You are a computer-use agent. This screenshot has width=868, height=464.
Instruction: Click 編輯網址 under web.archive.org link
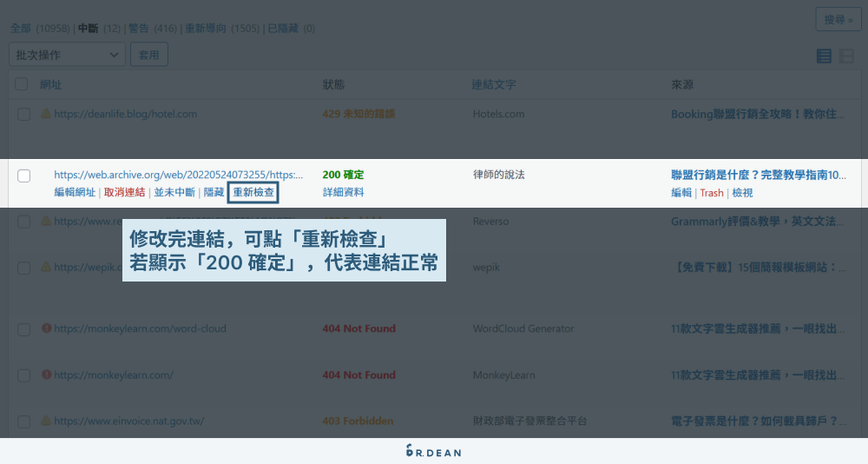click(75, 192)
